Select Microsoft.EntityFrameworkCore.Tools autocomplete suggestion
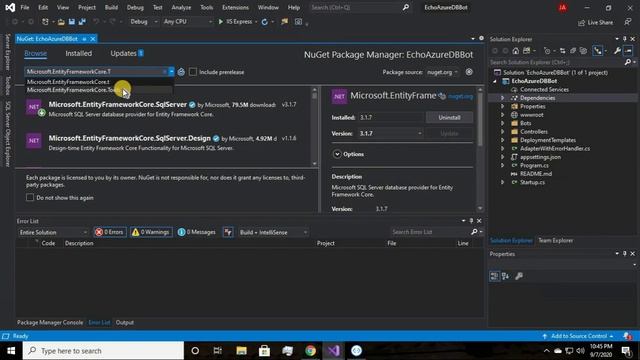This screenshot has height=360, width=640. pos(99,90)
